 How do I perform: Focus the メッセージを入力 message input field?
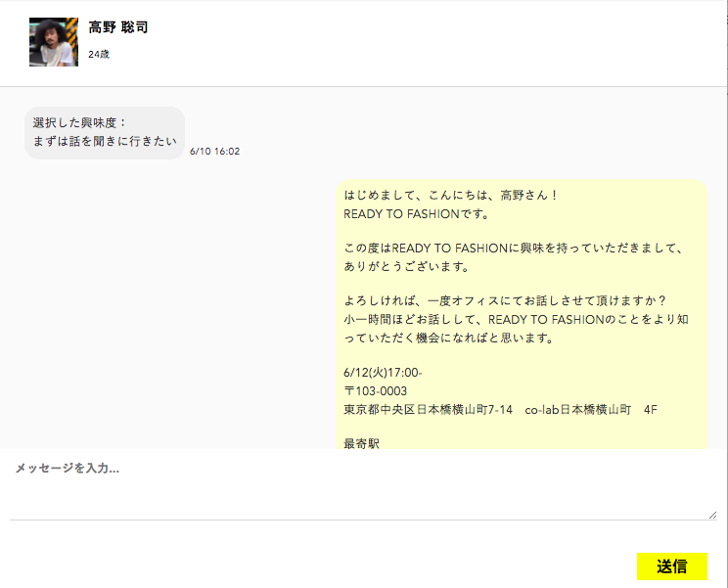click(362, 486)
